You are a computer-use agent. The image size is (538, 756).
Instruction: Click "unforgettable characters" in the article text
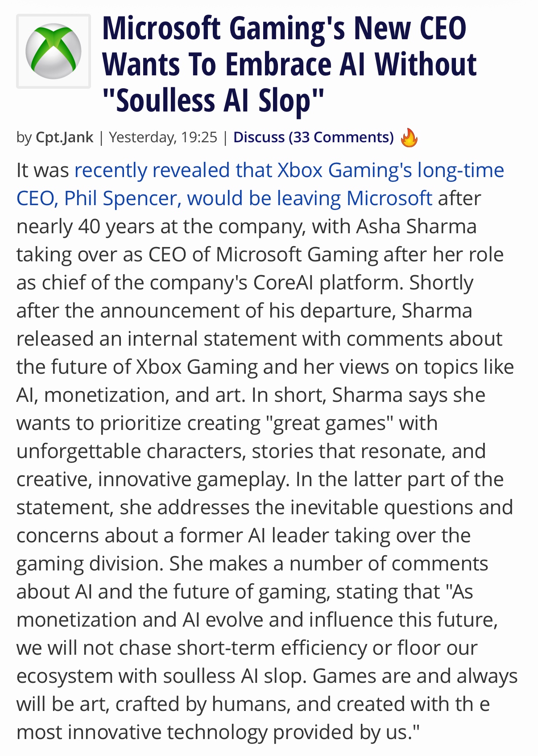pos(131,451)
